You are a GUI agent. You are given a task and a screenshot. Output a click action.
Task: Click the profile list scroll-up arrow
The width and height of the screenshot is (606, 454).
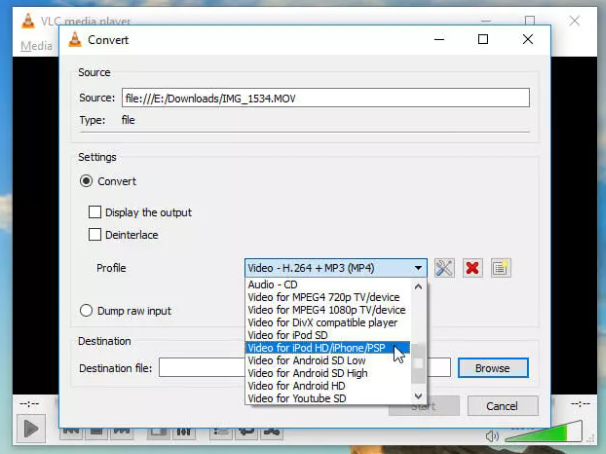pos(418,287)
